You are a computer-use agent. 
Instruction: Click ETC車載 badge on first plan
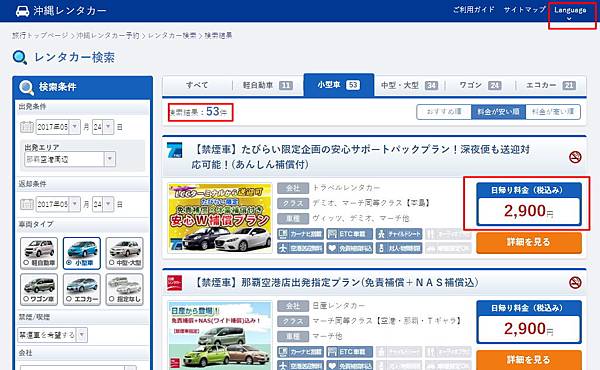(350, 234)
